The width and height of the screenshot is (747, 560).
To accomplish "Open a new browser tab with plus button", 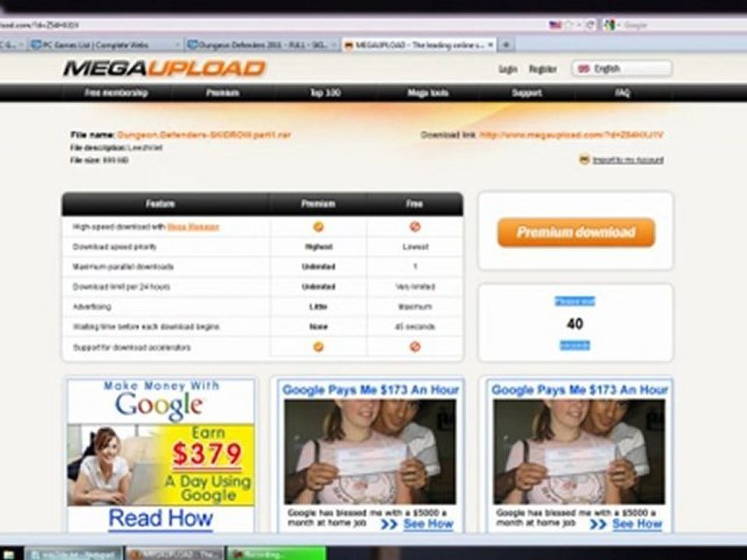I will [x=506, y=45].
